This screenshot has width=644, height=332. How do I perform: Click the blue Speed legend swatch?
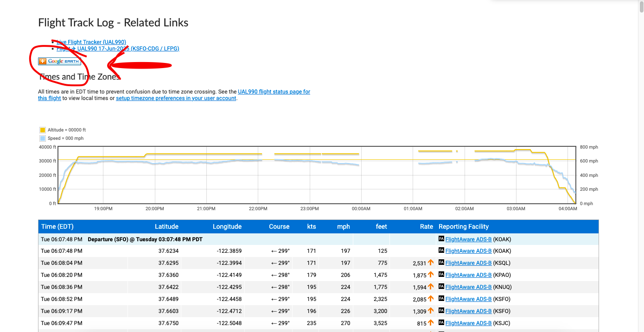pyautogui.click(x=43, y=138)
